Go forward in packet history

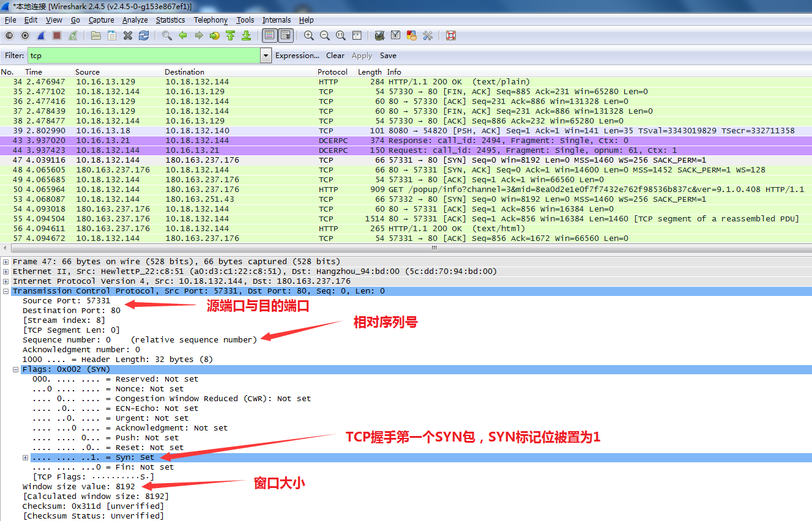198,35
